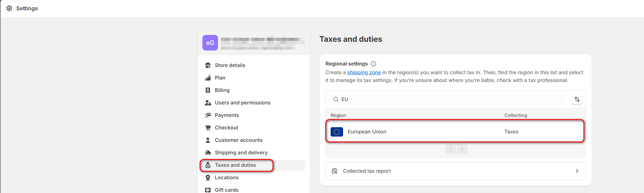644x193 pixels.
Task: Click the Settings gear icon
Action: 9,8
